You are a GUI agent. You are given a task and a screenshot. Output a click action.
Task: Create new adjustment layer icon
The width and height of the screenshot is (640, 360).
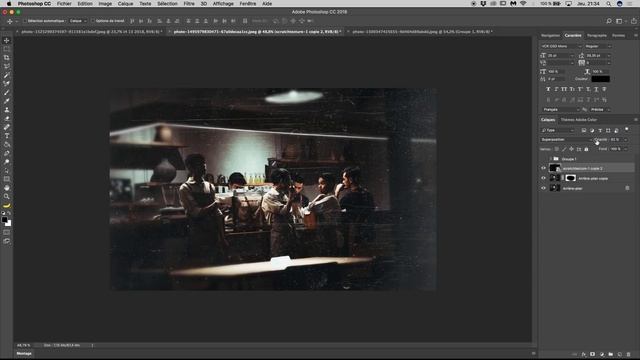(x=602, y=354)
